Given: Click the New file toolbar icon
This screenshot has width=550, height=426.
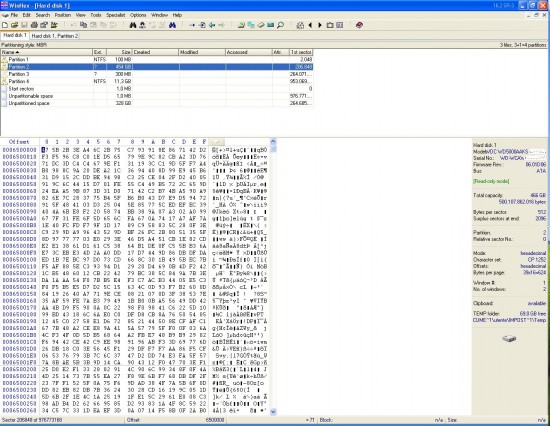Looking at the screenshot, I should (x=5, y=25).
